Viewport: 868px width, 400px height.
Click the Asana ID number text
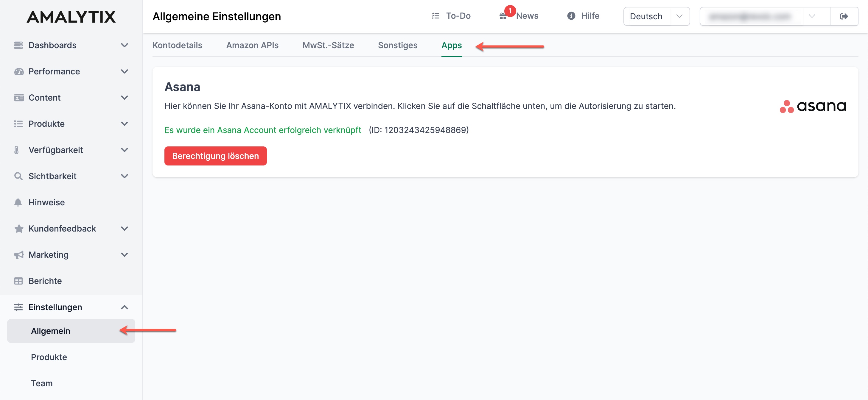click(x=419, y=130)
